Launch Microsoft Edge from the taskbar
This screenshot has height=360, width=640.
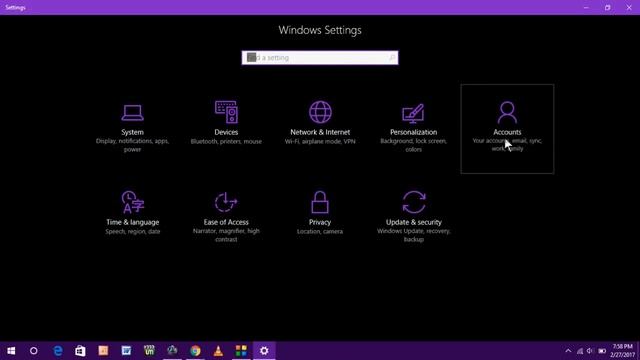click(58, 351)
